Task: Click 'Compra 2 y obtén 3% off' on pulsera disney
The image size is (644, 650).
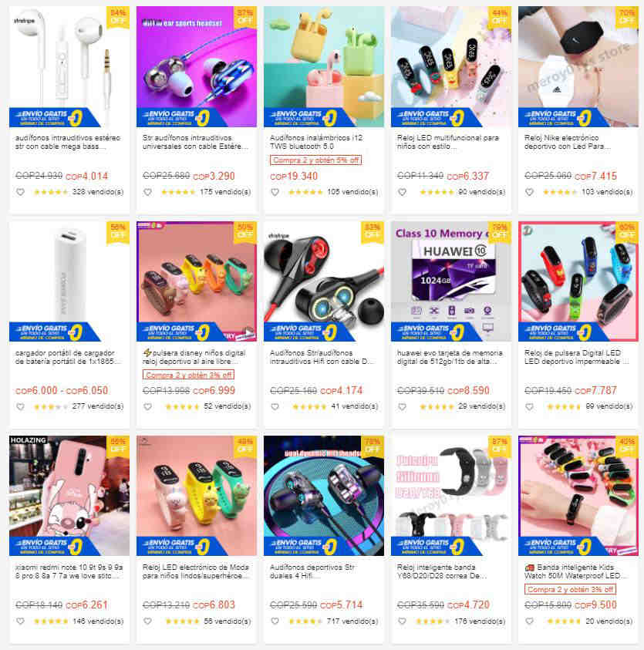Action: tap(188, 375)
